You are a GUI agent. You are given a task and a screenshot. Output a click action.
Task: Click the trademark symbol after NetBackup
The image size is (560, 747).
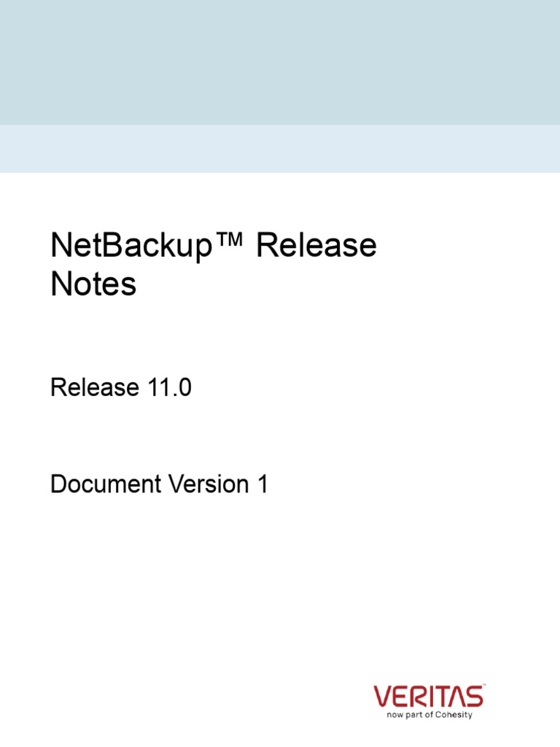pos(233,241)
